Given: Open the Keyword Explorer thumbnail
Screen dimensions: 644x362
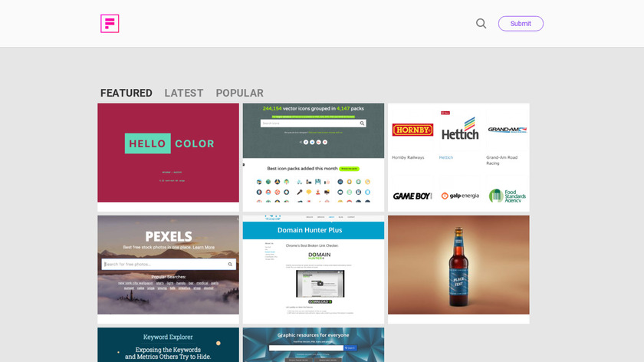Looking at the screenshot, I should pos(168,344).
